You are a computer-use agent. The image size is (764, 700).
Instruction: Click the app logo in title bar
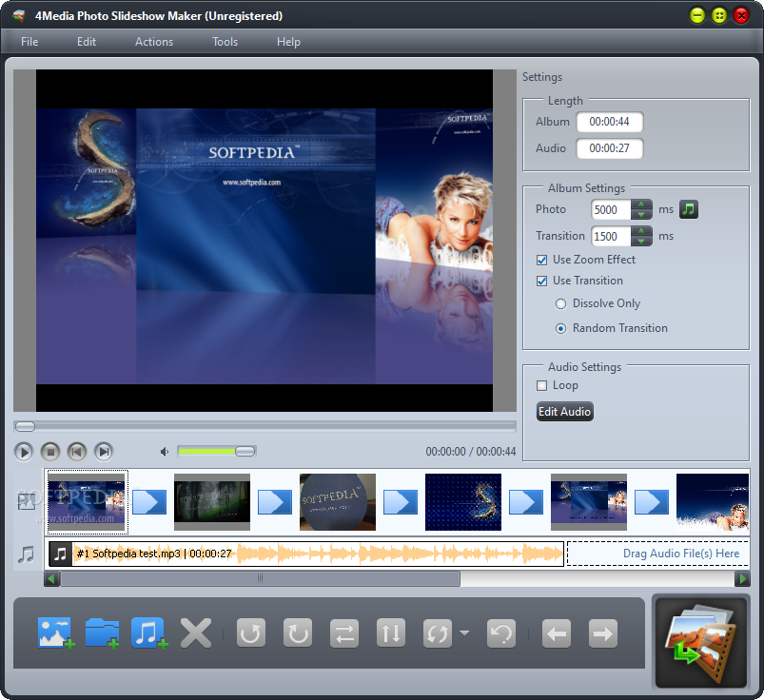18,16
